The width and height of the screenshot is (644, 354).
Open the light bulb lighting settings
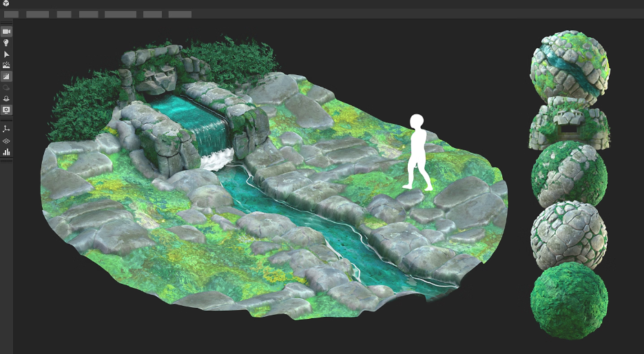pos(6,43)
